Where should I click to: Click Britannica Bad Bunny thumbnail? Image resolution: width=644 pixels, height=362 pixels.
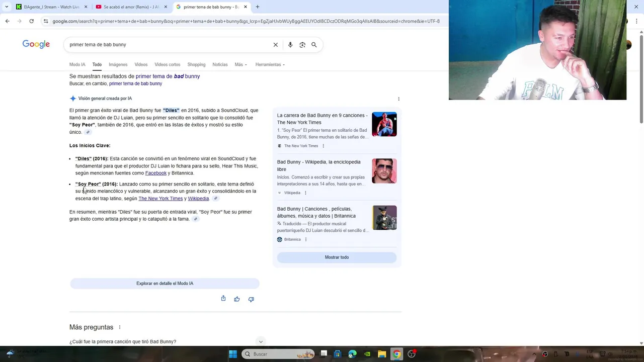pos(384,218)
